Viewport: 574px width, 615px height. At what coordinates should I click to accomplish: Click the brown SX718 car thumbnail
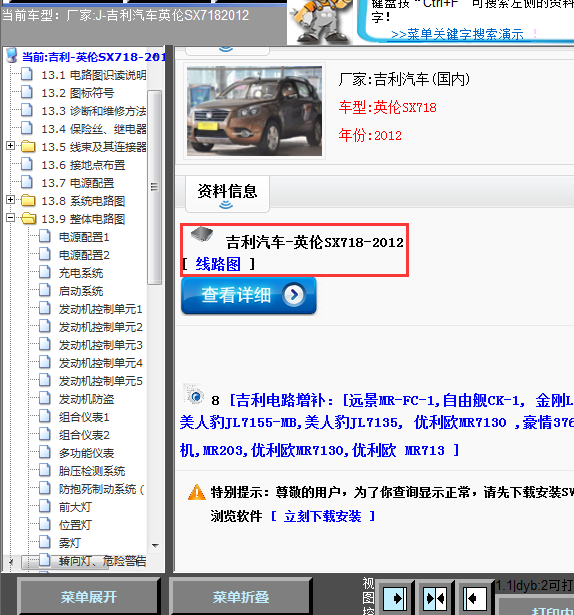click(254, 111)
